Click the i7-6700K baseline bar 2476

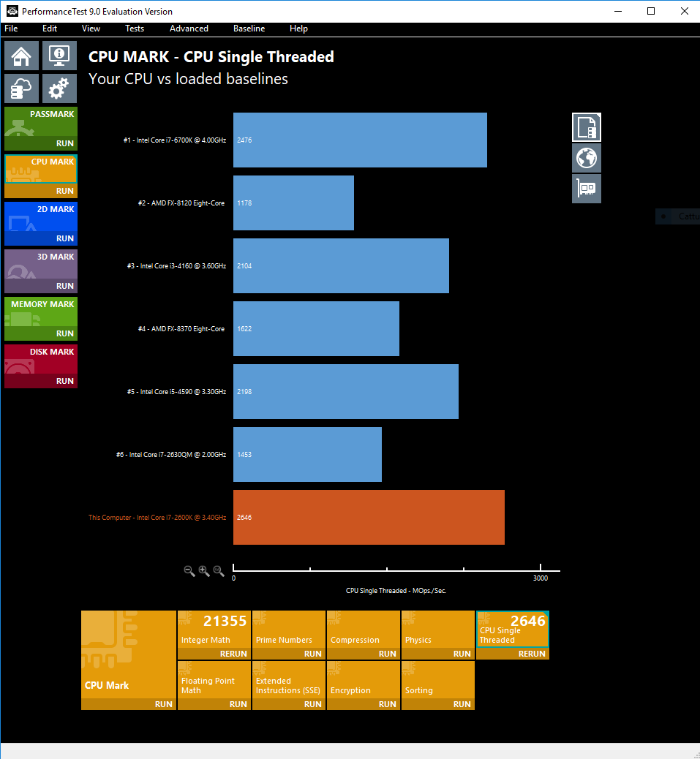[x=360, y=140]
